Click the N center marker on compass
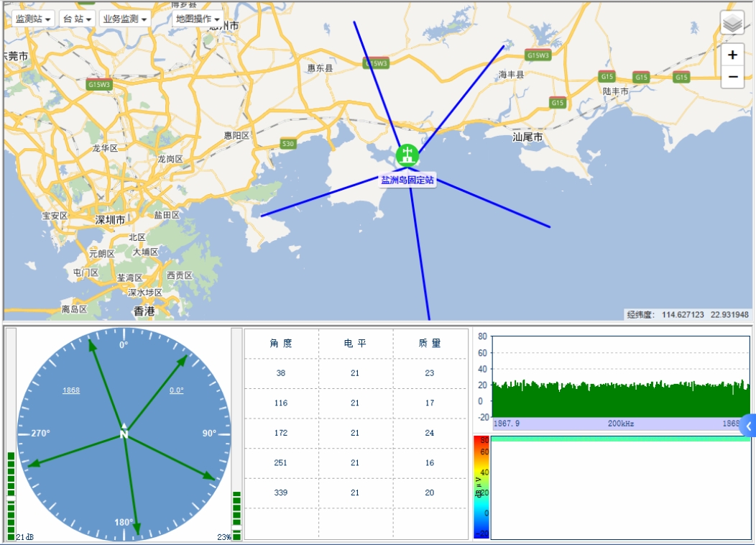The image size is (756, 545). [124, 434]
